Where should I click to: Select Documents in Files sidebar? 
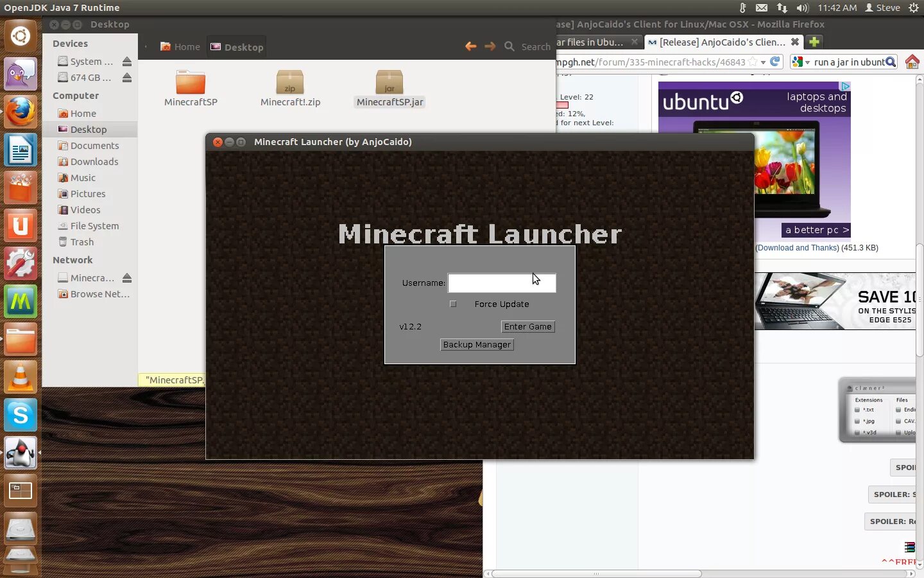pos(90,145)
